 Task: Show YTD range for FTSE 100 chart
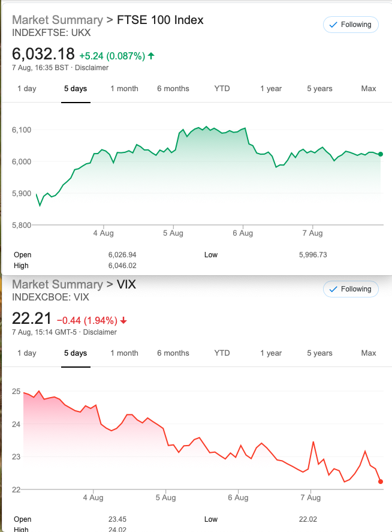tap(222, 89)
